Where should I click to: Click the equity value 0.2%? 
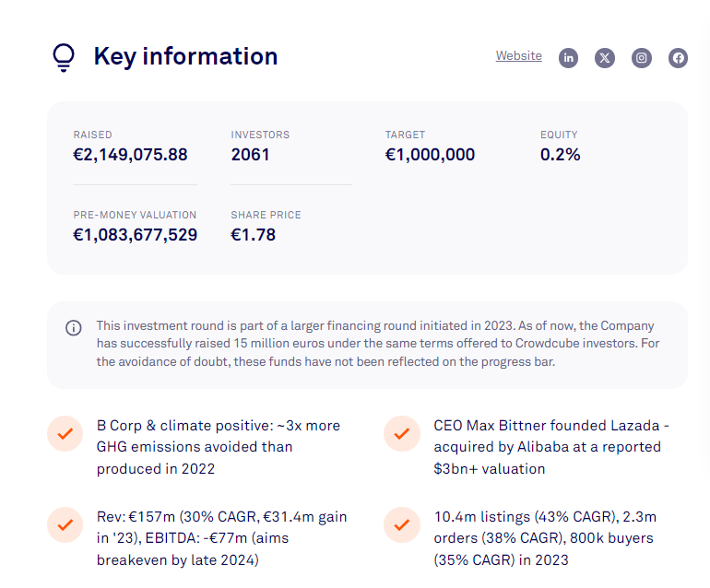pos(560,155)
